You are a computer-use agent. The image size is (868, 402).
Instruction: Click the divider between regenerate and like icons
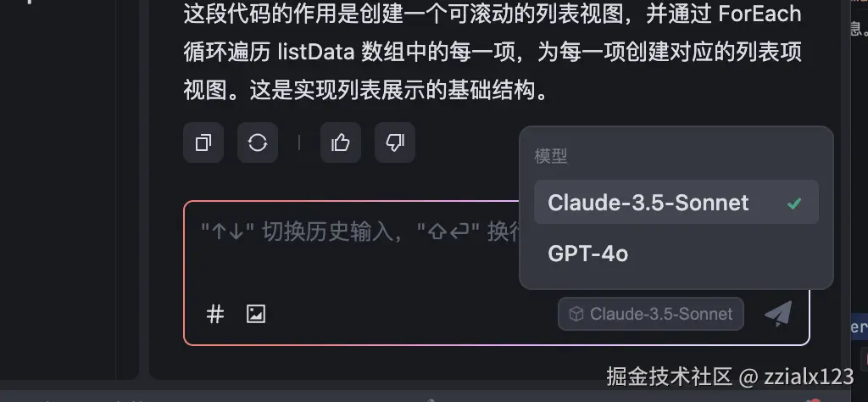(x=299, y=142)
